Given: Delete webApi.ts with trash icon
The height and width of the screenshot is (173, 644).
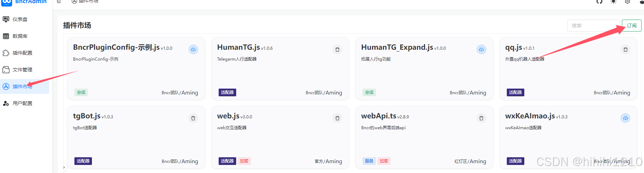Looking at the screenshot, I should 482,118.
